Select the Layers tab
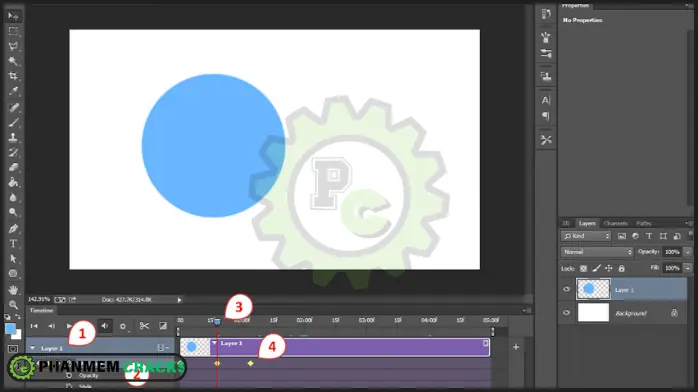Viewport: 698px width, 392px height. 587,223
